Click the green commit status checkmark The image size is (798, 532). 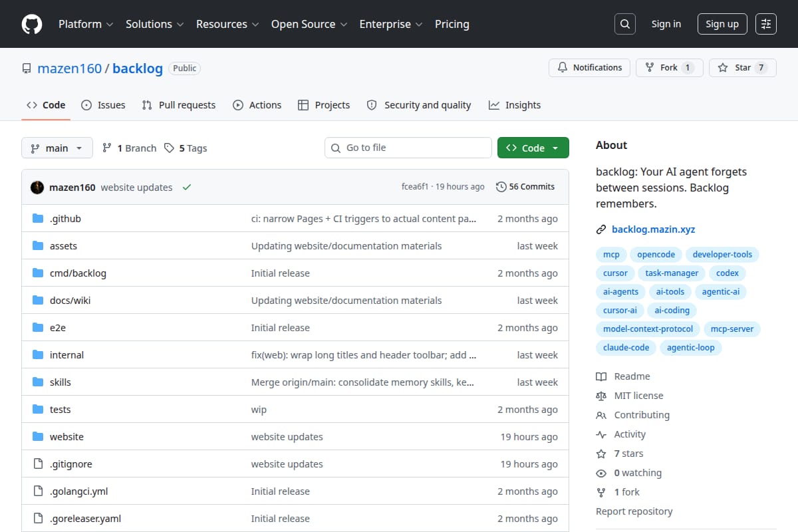pos(187,188)
